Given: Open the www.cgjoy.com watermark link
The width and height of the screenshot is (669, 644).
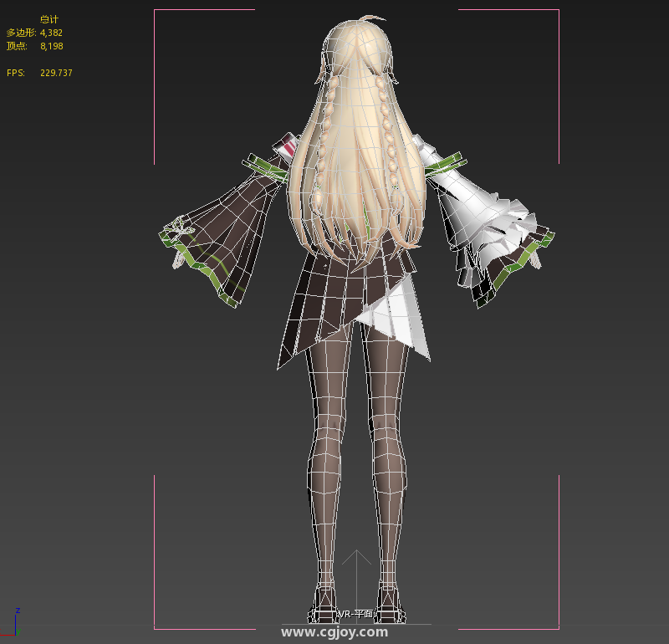Looking at the screenshot, I should tap(334, 632).
